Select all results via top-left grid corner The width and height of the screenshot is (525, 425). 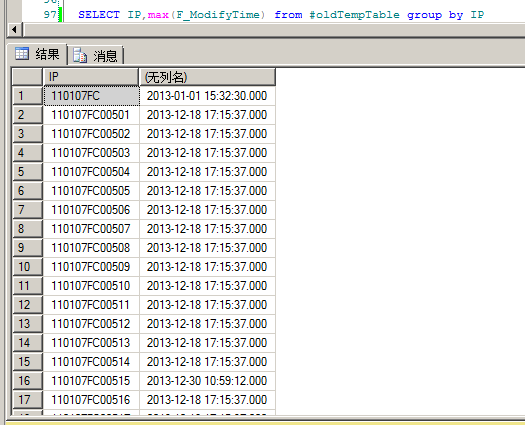[27, 77]
